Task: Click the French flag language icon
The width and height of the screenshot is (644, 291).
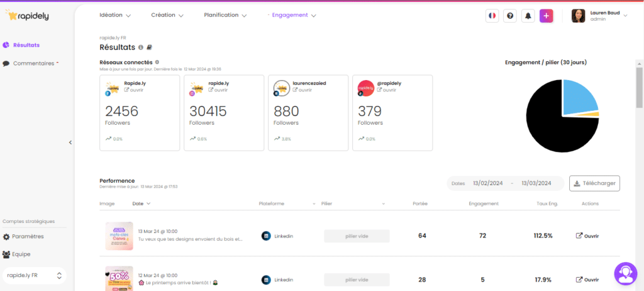Action: click(492, 16)
